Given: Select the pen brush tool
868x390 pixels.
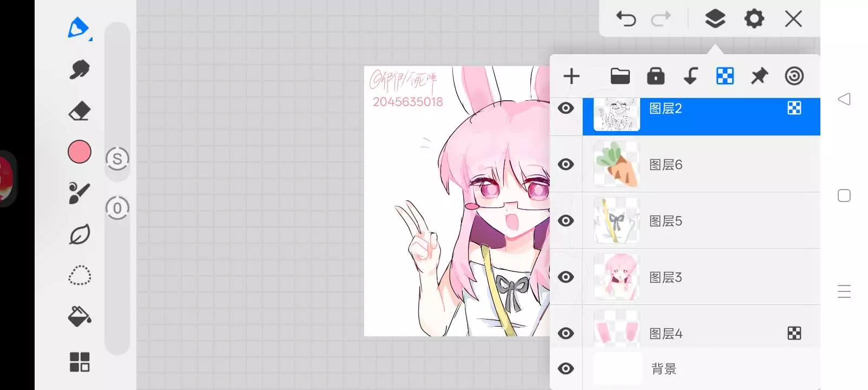Looking at the screenshot, I should coord(79,28).
